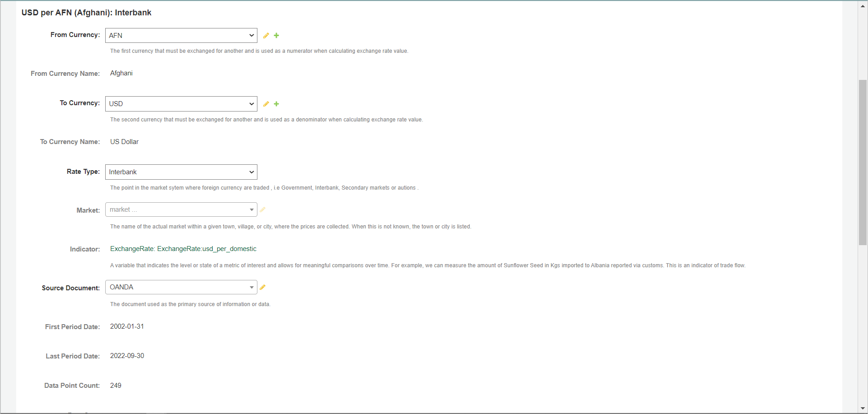Click the pencil edit icon beside To Currency
Image resolution: width=868 pixels, height=414 pixels.
tap(266, 104)
